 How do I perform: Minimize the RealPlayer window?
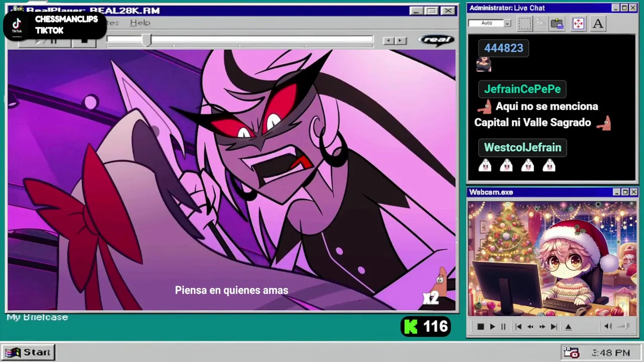click(417, 11)
